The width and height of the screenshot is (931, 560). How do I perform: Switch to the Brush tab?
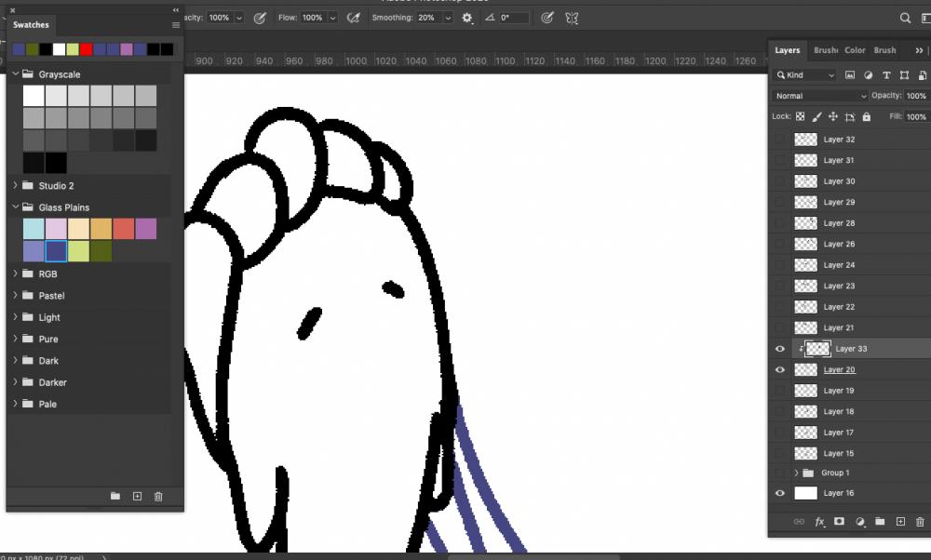(884, 50)
